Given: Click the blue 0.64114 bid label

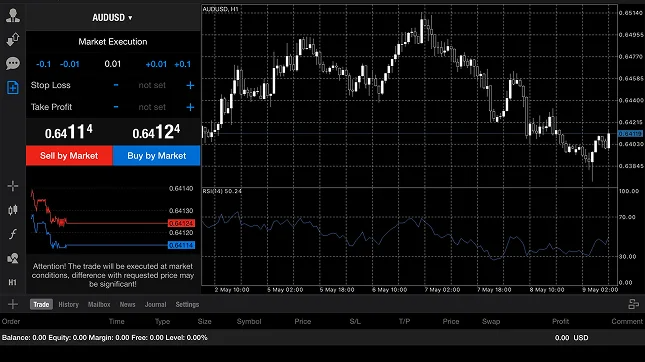Looking at the screenshot, I should (181, 246).
